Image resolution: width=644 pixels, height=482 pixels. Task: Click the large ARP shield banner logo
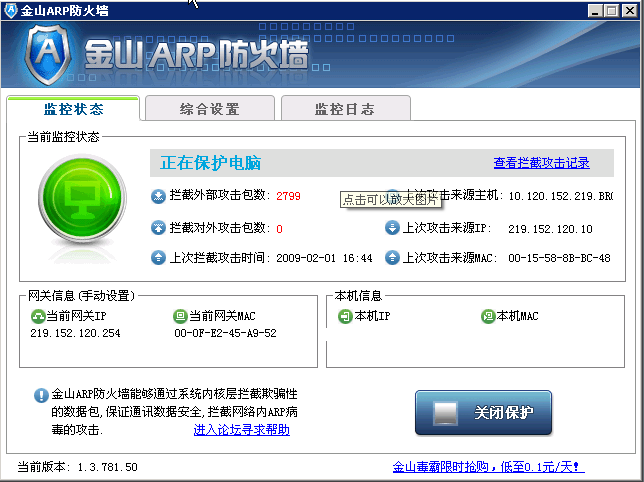47,54
